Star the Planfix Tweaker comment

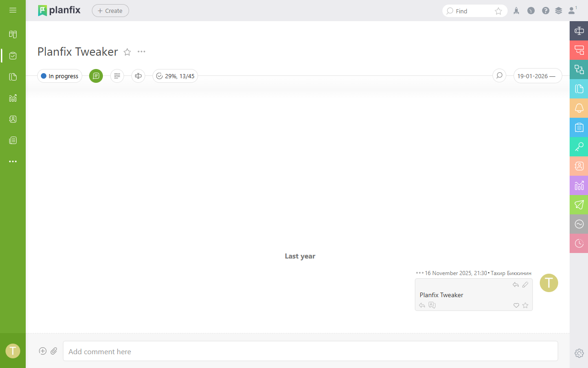pyautogui.click(x=526, y=305)
